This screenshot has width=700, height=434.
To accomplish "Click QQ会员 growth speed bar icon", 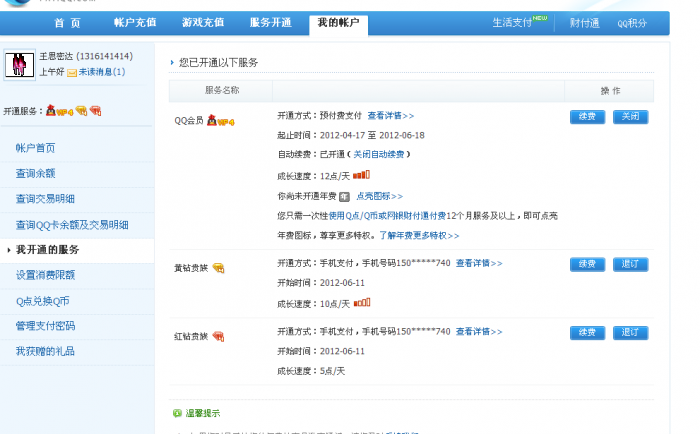I will (x=361, y=175).
